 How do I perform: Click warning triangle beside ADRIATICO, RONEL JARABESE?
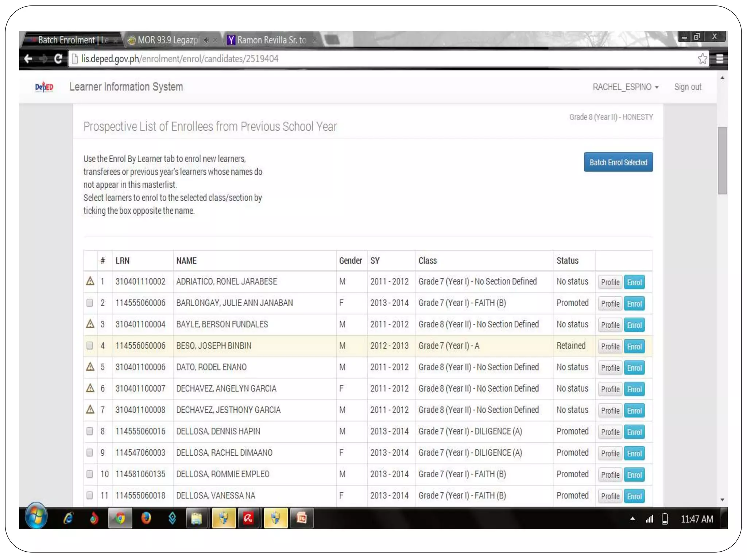pos(90,281)
